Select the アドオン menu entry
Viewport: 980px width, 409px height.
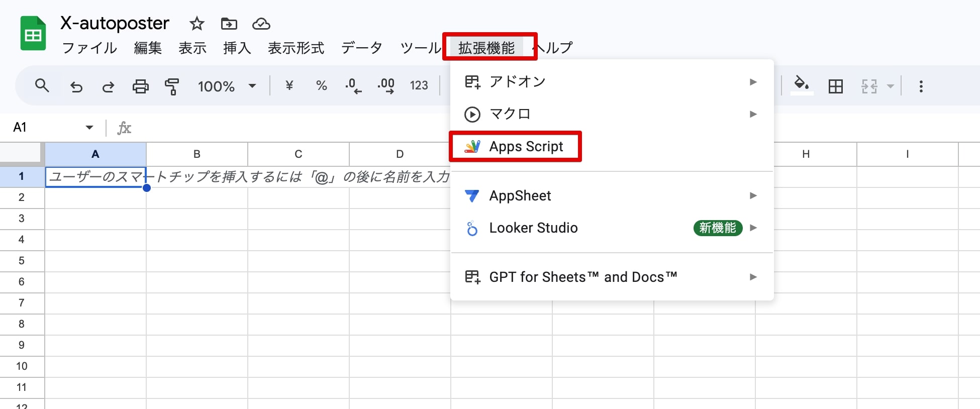612,81
